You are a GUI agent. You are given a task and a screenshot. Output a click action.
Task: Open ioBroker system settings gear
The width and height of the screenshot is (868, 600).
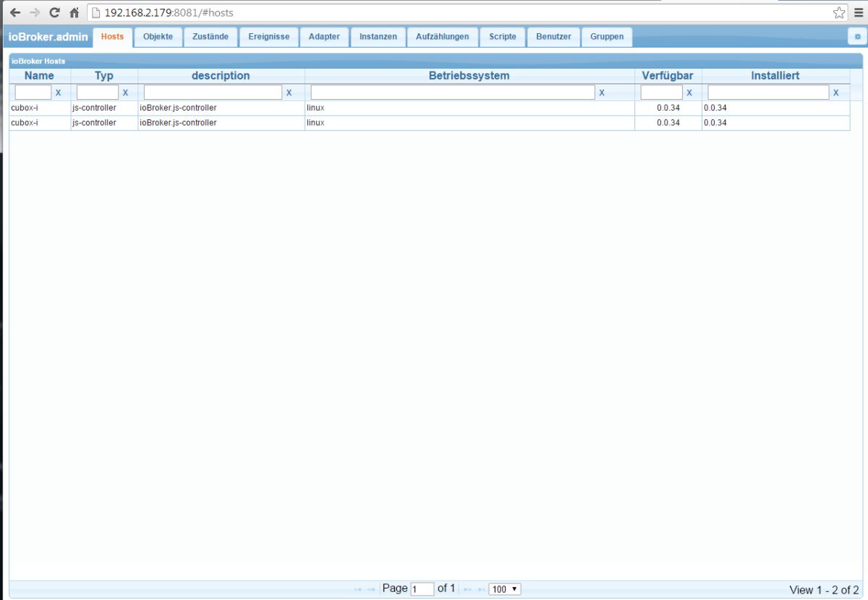point(858,36)
